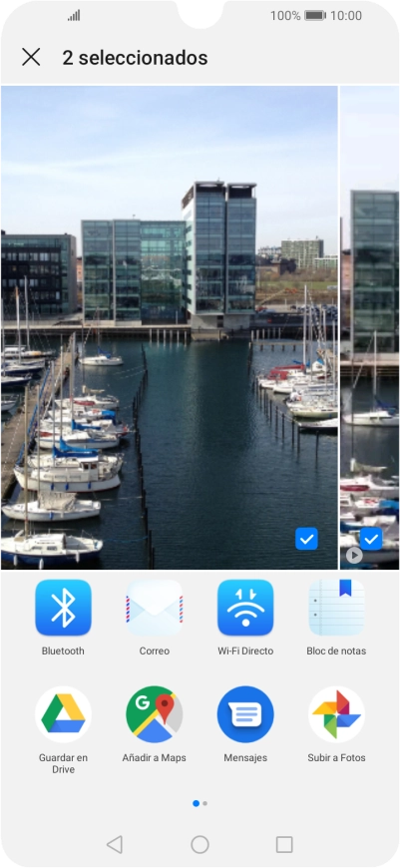Image resolution: width=400 pixels, height=868 pixels.
Task: Open the large marina photo thumbnail
Action: (170, 327)
